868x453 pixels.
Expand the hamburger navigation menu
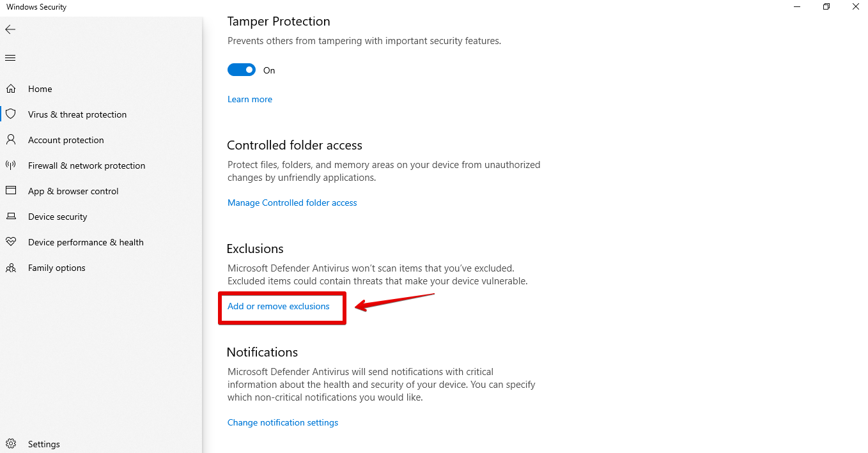tap(10, 58)
